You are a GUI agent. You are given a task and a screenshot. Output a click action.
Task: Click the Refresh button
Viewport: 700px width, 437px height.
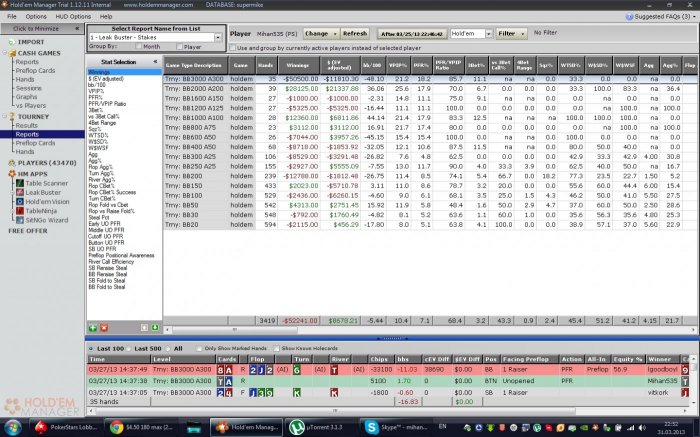coord(356,33)
